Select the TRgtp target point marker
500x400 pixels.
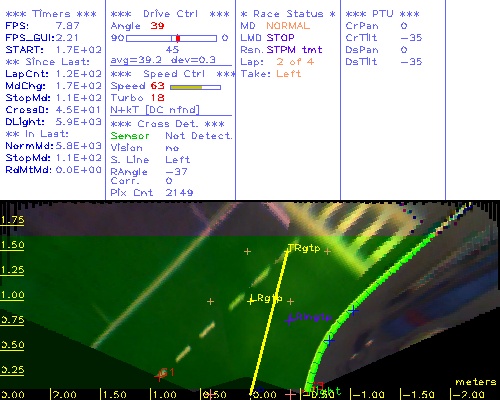pyautogui.click(x=289, y=248)
